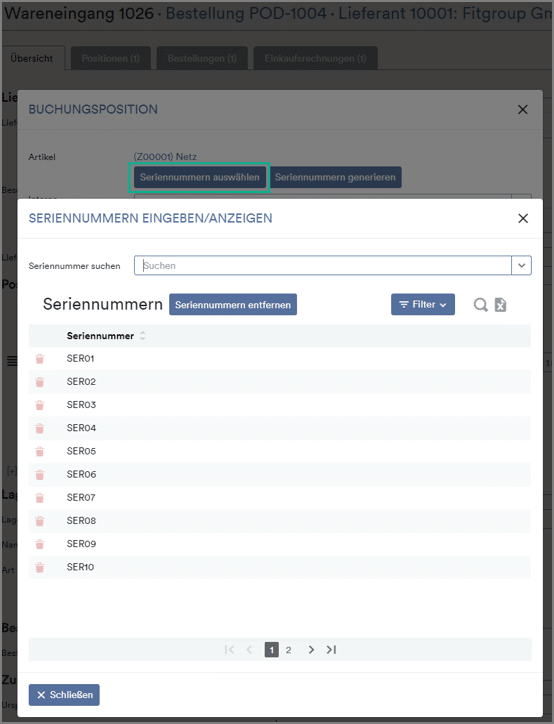Open the Filter dropdown
Viewport: 554px width, 724px height.
tap(423, 304)
